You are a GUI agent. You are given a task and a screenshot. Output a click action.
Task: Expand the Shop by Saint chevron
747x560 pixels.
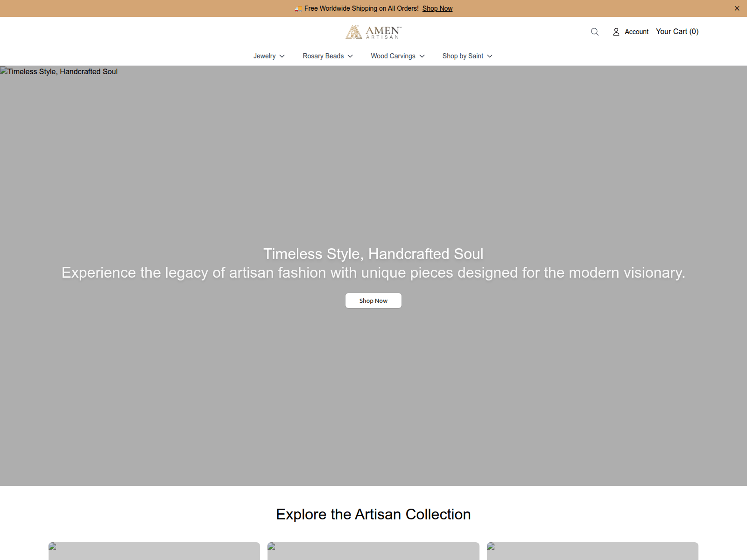tap(490, 56)
